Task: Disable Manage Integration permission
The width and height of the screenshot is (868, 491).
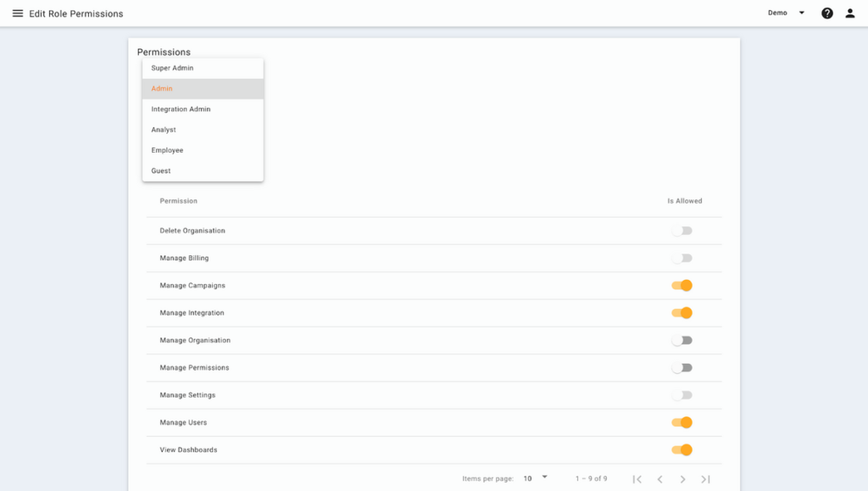Action: tap(682, 313)
